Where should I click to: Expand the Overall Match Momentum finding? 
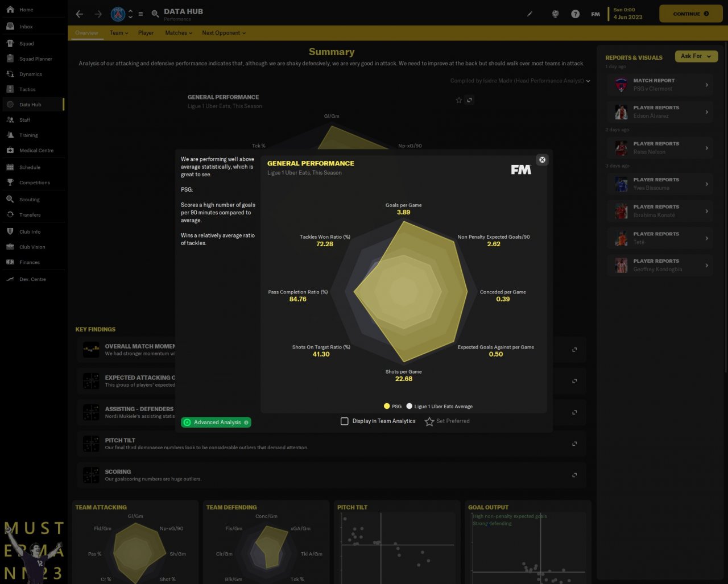(x=574, y=350)
